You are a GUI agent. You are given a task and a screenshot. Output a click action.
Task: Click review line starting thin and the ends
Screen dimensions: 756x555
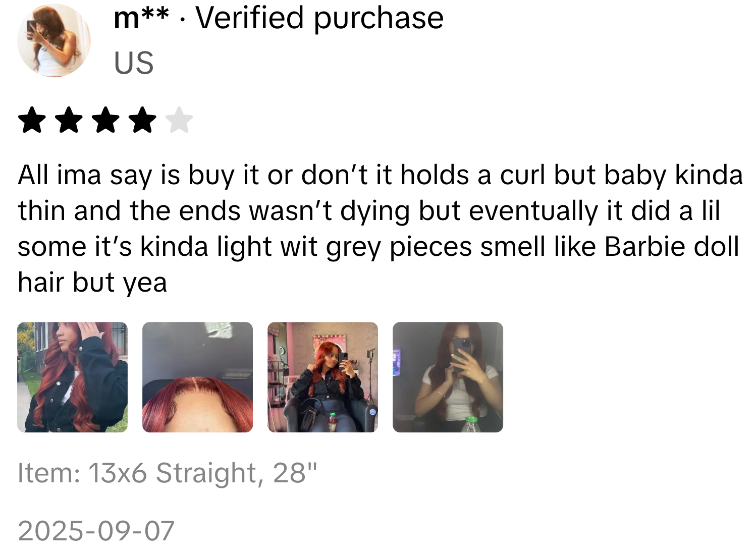(369, 211)
